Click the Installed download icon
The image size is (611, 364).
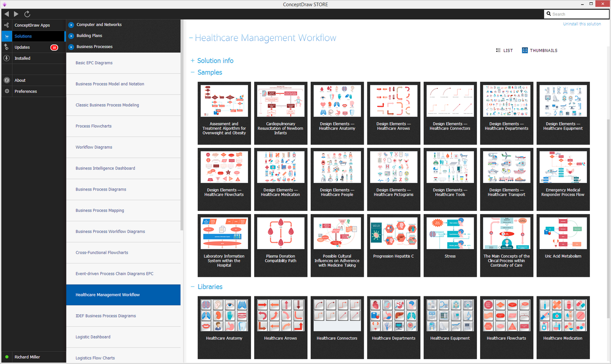pos(7,58)
